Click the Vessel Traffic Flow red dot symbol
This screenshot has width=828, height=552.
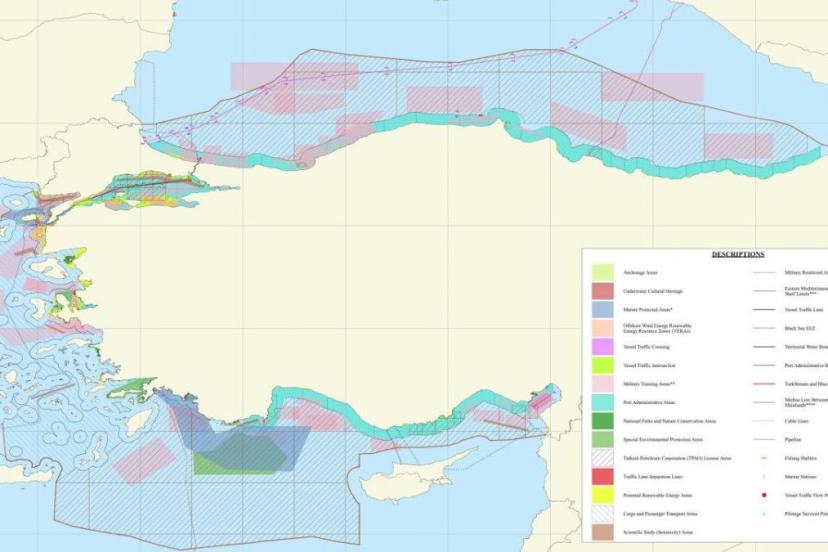coord(764,495)
